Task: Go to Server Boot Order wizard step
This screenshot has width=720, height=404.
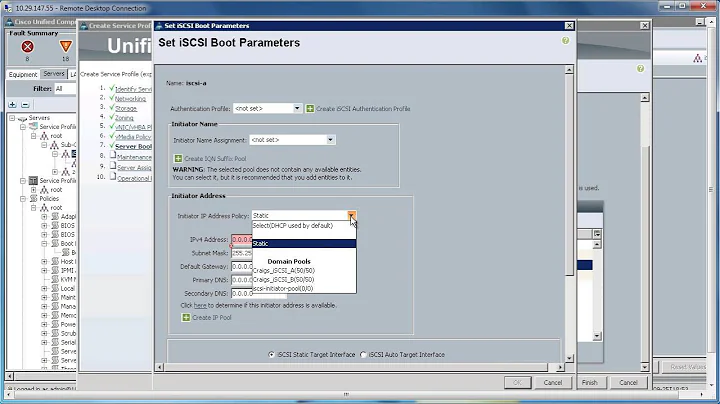Action: [133, 146]
